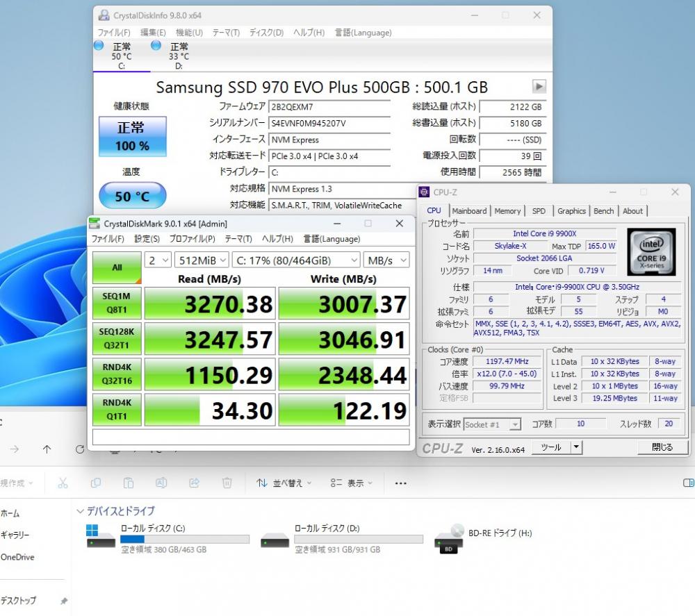Click the All benchmark button
The width and height of the screenshot is (695, 616).
point(117,267)
